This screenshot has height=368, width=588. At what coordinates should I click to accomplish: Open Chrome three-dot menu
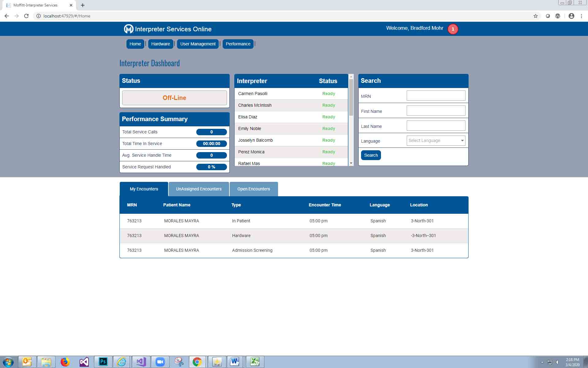[x=581, y=16]
